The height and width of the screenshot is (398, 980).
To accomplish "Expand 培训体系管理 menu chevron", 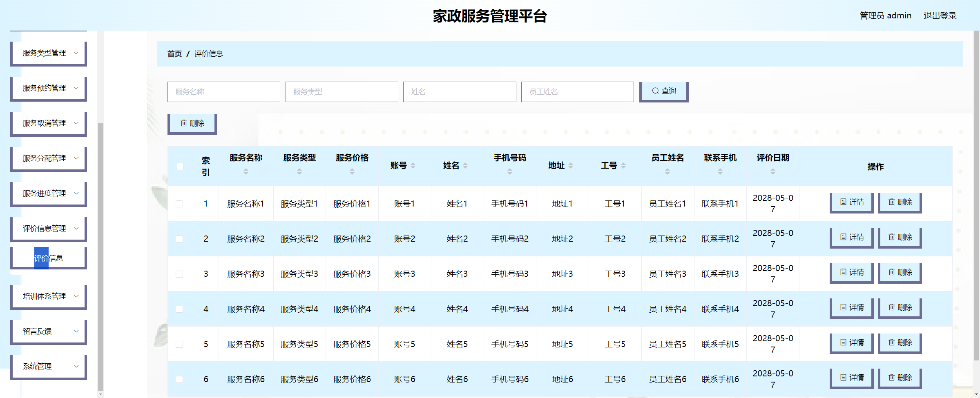I will (x=76, y=296).
